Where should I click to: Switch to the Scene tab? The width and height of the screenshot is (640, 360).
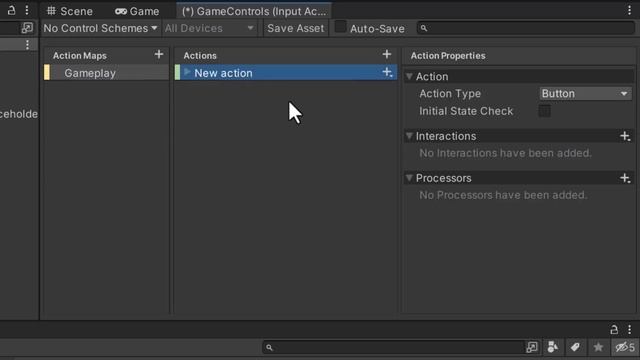tap(70, 11)
